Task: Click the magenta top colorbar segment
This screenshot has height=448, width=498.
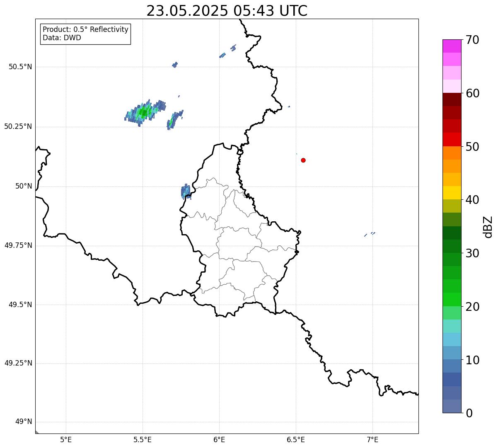Action: [x=452, y=46]
